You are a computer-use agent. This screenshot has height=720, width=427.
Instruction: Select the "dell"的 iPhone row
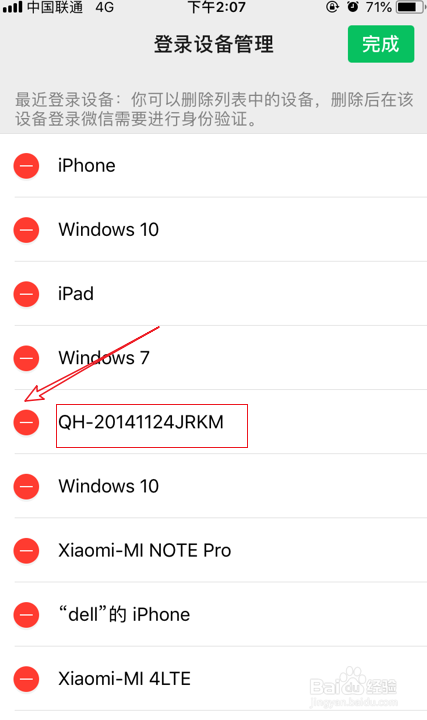pos(214,615)
